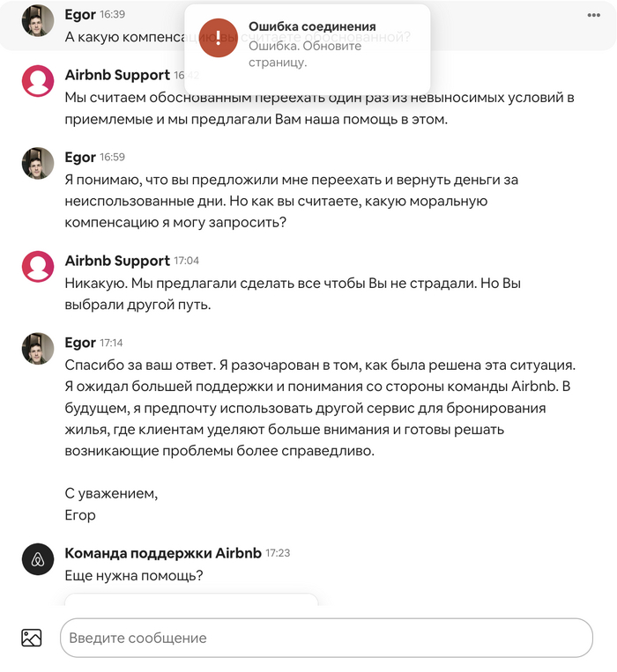Click the "Egor" name at 16:59
The height and width of the screenshot is (672, 617).
coord(80,157)
